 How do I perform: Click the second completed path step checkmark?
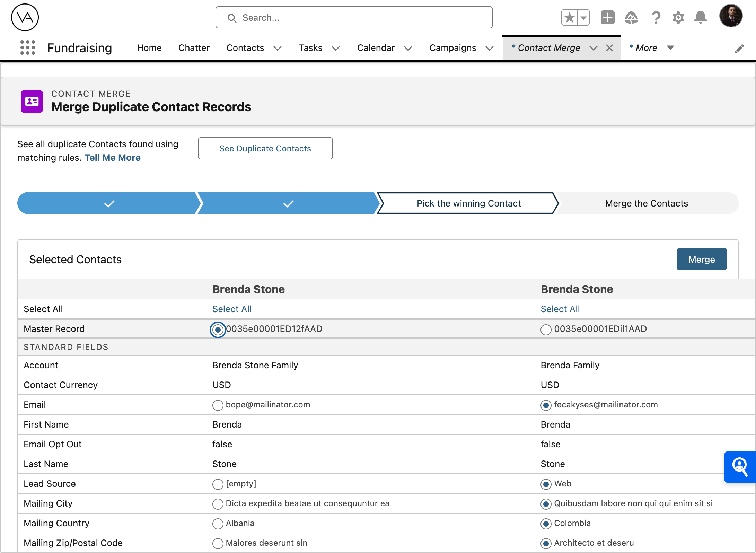(289, 204)
